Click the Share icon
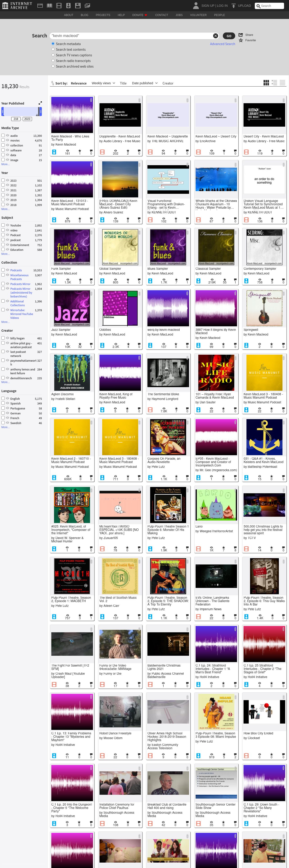The image size is (289, 868). [241, 35]
